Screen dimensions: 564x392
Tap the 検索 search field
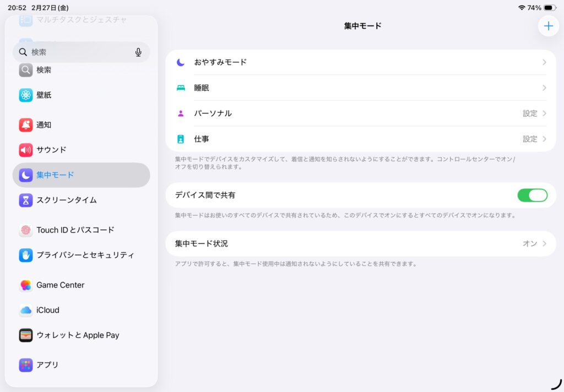[77, 52]
